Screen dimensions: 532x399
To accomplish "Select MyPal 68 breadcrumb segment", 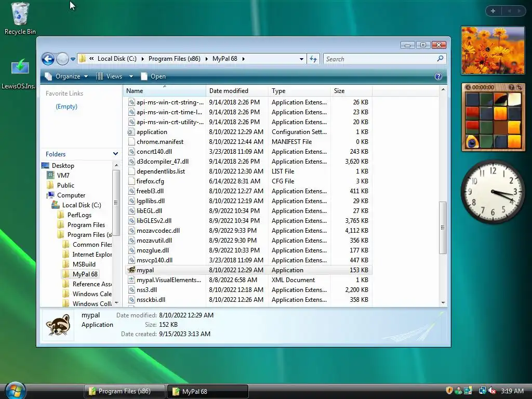I will 224,59.
